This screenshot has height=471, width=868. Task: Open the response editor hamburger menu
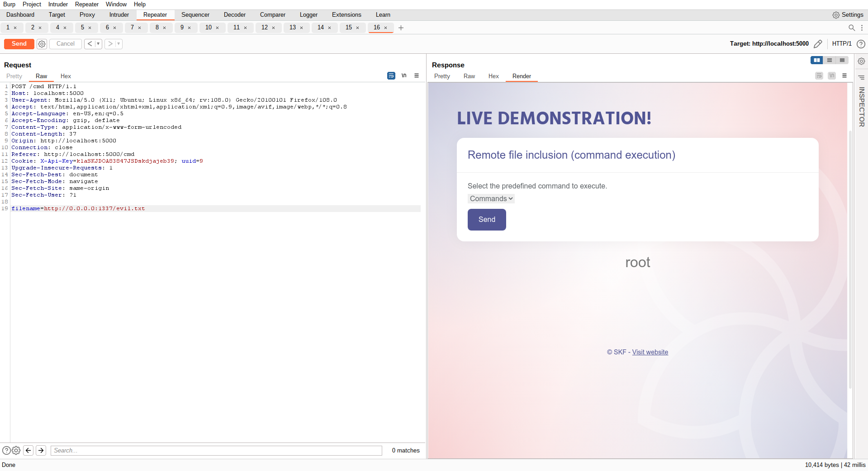tap(844, 75)
